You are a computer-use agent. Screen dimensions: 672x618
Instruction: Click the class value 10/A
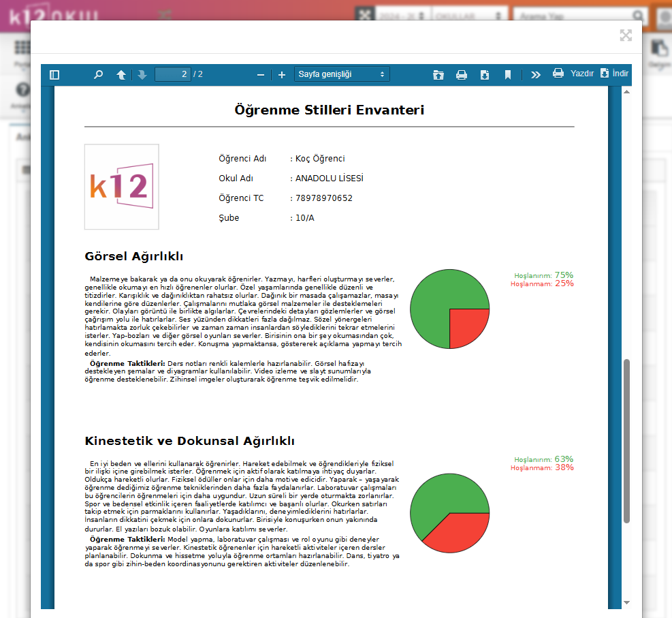(x=305, y=218)
